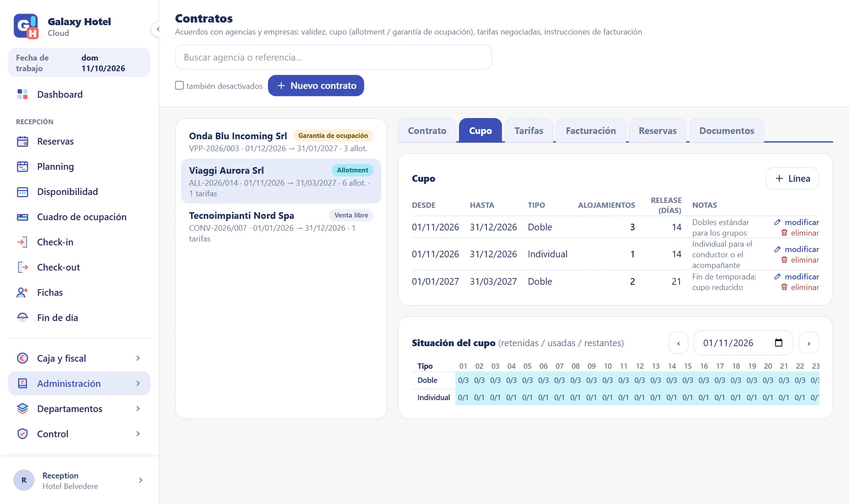Expand the Control section chevron
This screenshot has width=849, height=504.
138,434
